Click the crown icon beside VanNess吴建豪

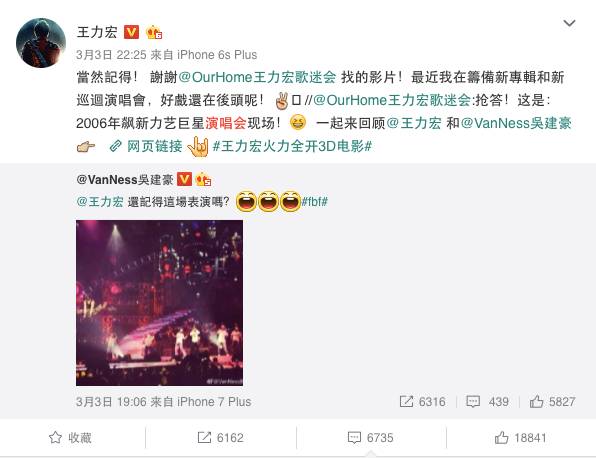pyautogui.click(x=203, y=179)
